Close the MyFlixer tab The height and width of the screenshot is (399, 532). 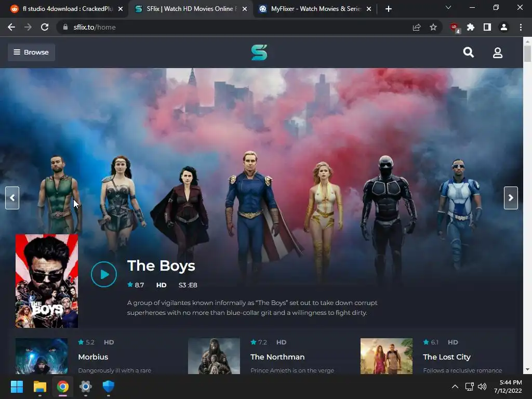pos(369,9)
